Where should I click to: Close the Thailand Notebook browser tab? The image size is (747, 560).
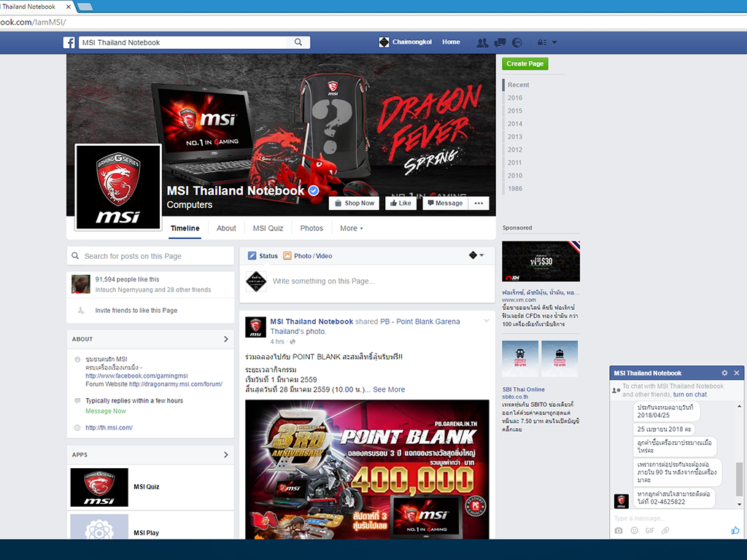click(x=69, y=7)
